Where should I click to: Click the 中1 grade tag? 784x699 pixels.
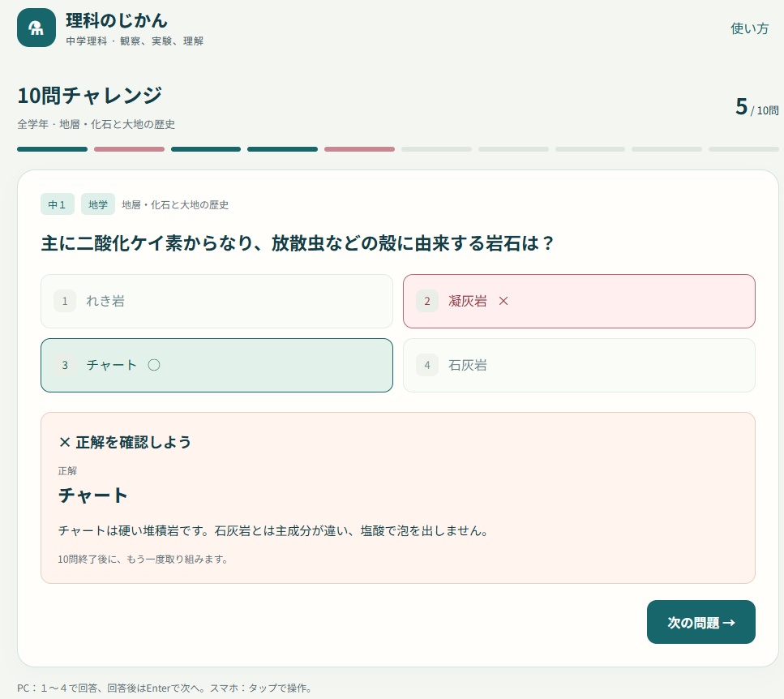[x=57, y=204]
